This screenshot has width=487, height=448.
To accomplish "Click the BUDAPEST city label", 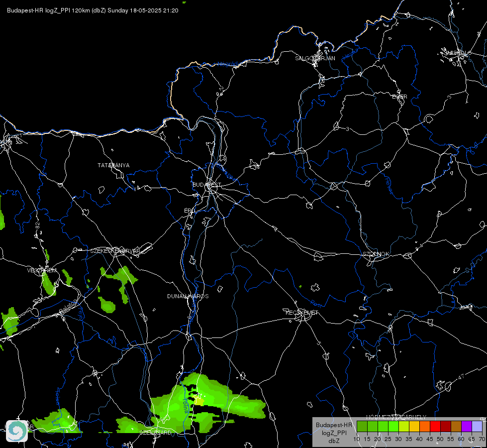I will (207, 185).
